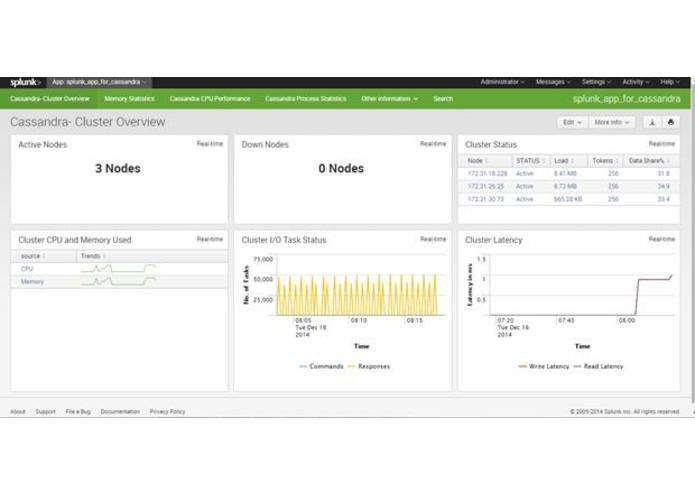Open the File a Bug link
Image resolution: width=695 pixels, height=494 pixels.
pos(78,412)
